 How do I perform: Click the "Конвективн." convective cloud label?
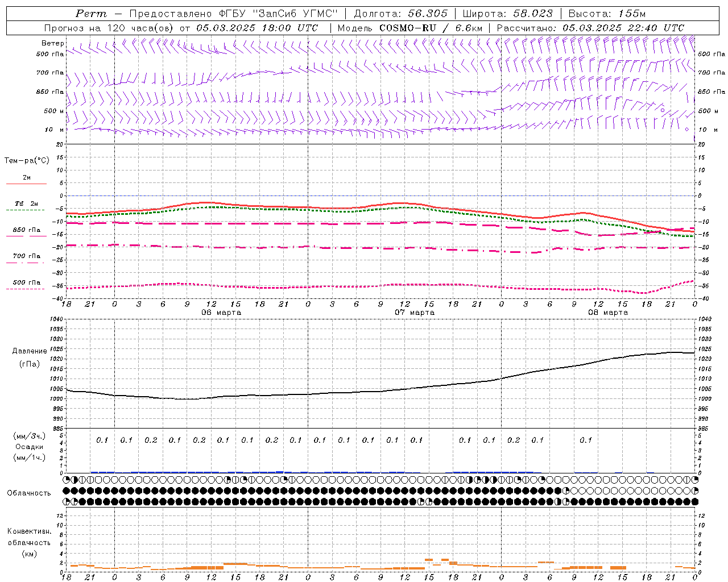coord(29,531)
